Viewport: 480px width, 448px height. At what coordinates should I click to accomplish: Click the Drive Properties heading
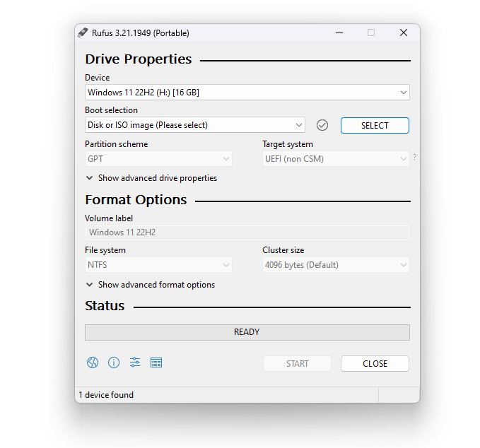coord(139,59)
